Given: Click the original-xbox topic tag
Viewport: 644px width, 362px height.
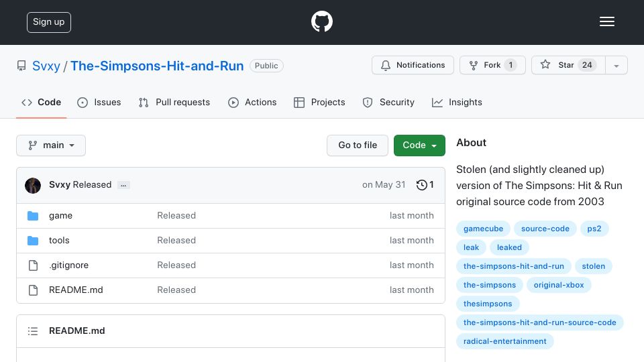Looking at the screenshot, I should click(x=559, y=285).
